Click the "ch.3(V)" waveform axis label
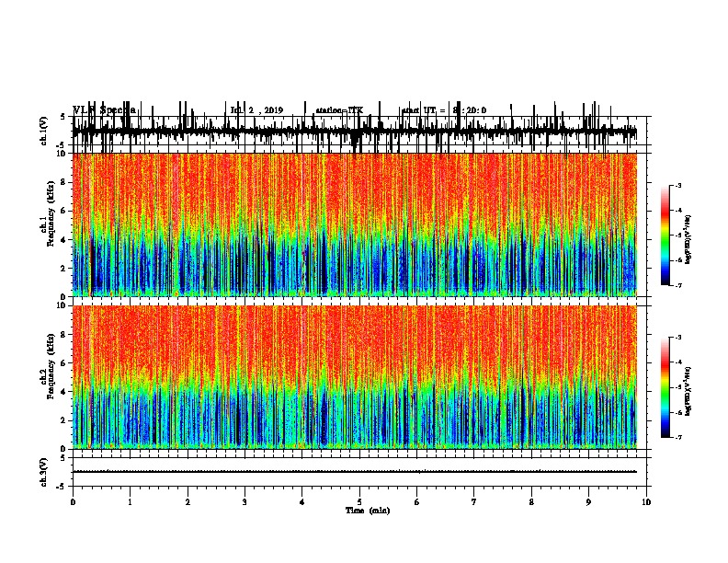 coord(44,473)
